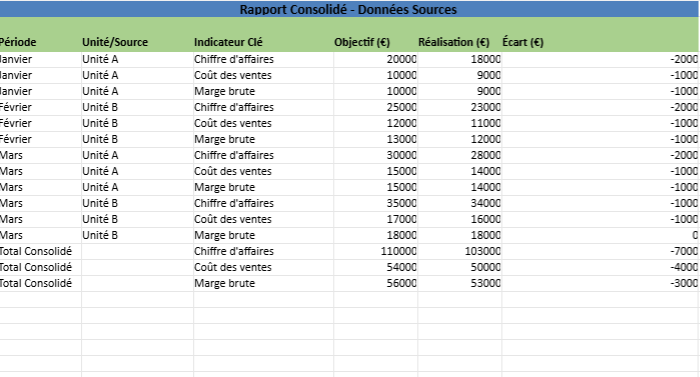Viewport: 700px width, 377px height.
Task: Select the consolidated realisation value 103000
Action: [459, 251]
